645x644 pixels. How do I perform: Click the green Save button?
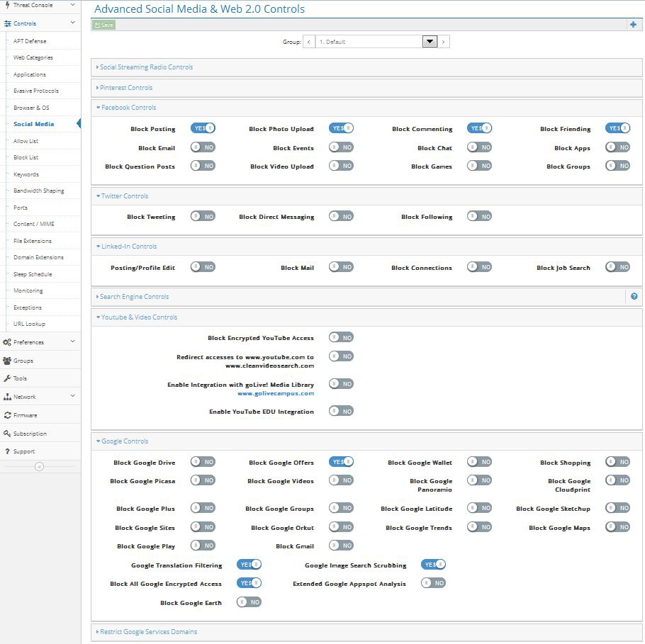(103, 25)
